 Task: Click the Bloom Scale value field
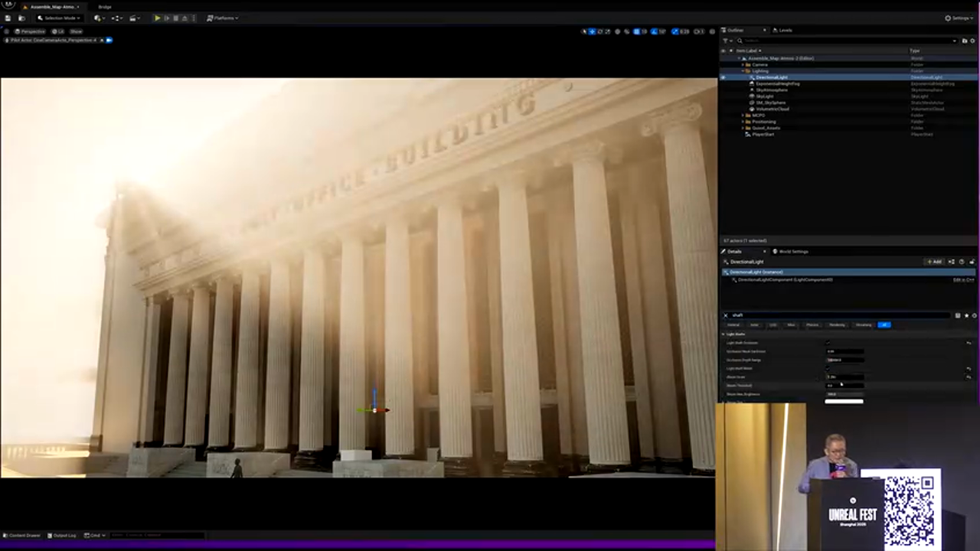(x=844, y=377)
